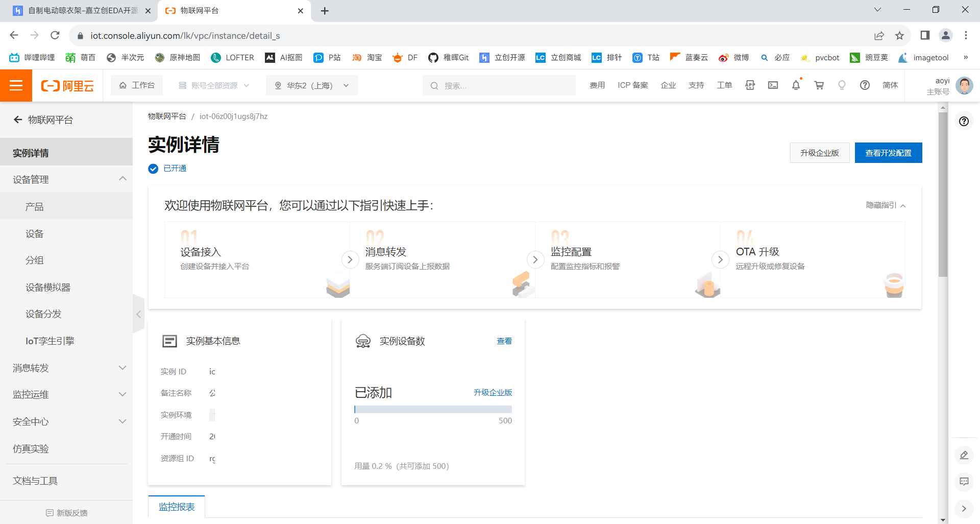
Task: Click the 查看开发配置 button
Action: [888, 153]
